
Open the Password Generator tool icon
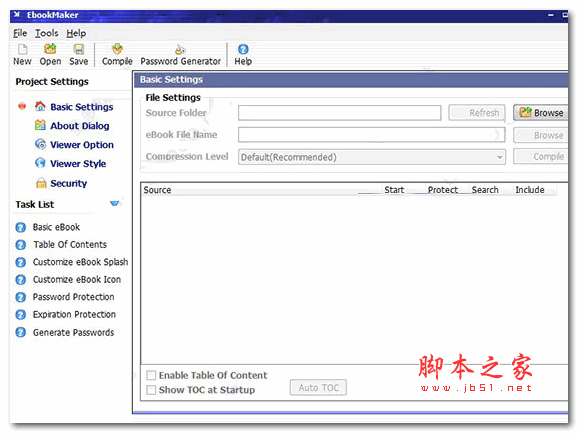pos(180,49)
